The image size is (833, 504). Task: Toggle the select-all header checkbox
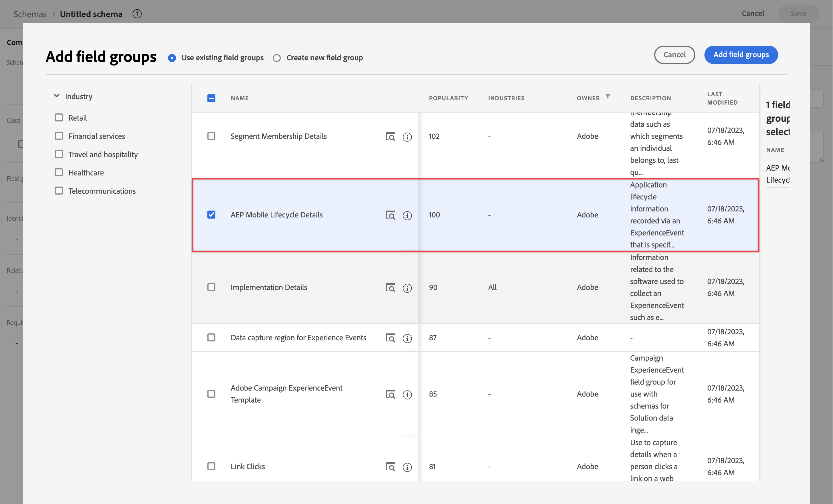point(211,98)
